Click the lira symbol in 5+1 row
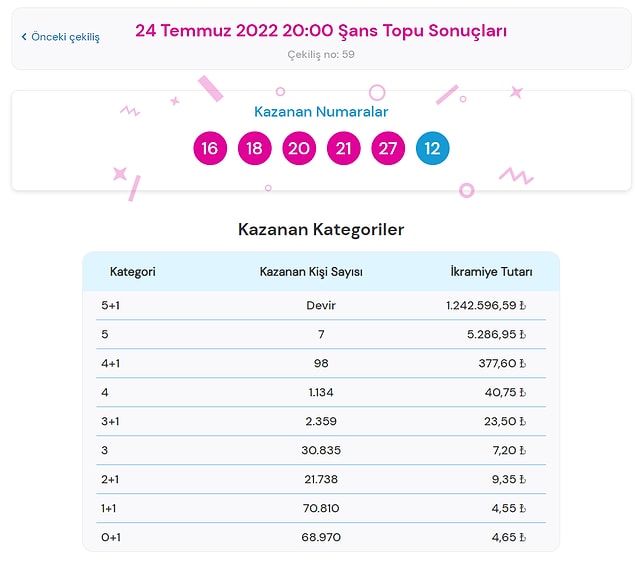The width and height of the screenshot is (635, 579). pyautogui.click(x=522, y=305)
